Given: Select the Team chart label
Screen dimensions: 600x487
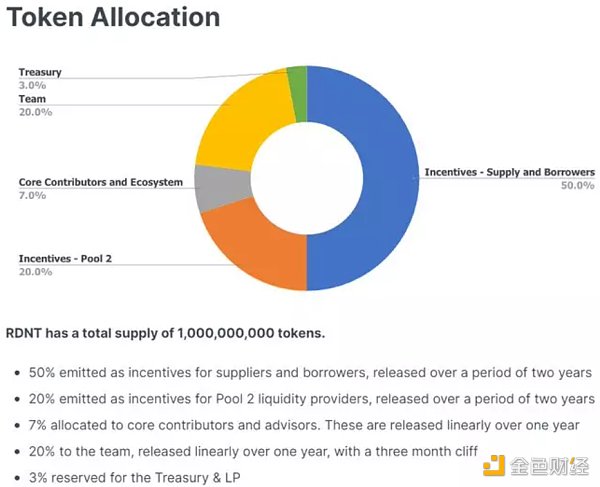Looking at the screenshot, I should 32,99.
